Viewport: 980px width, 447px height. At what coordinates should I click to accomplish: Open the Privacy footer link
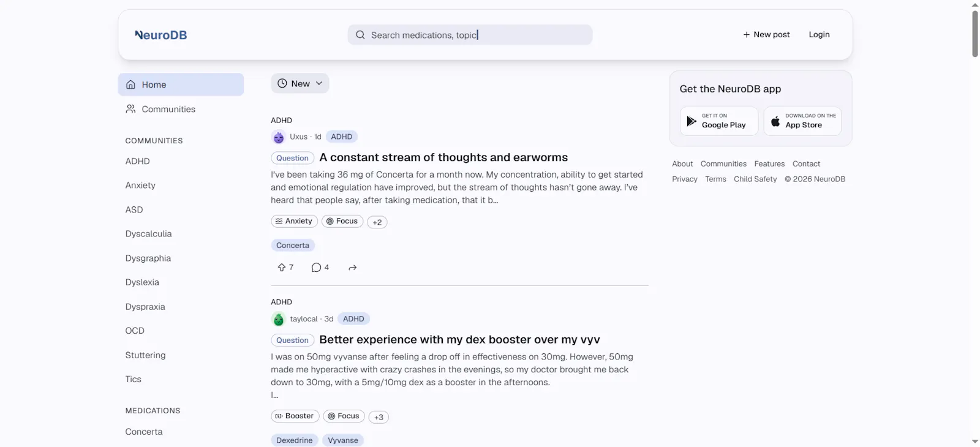(685, 179)
